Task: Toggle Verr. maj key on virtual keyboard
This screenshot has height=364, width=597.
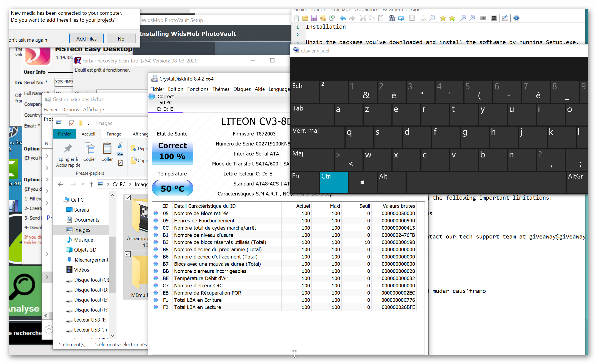Action: click(318, 137)
